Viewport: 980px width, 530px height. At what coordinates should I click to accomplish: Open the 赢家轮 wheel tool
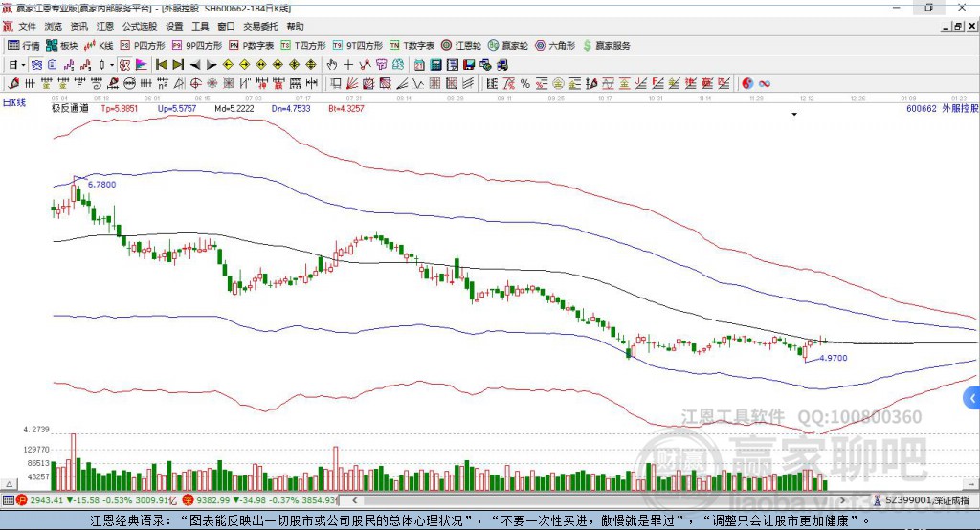pos(508,46)
